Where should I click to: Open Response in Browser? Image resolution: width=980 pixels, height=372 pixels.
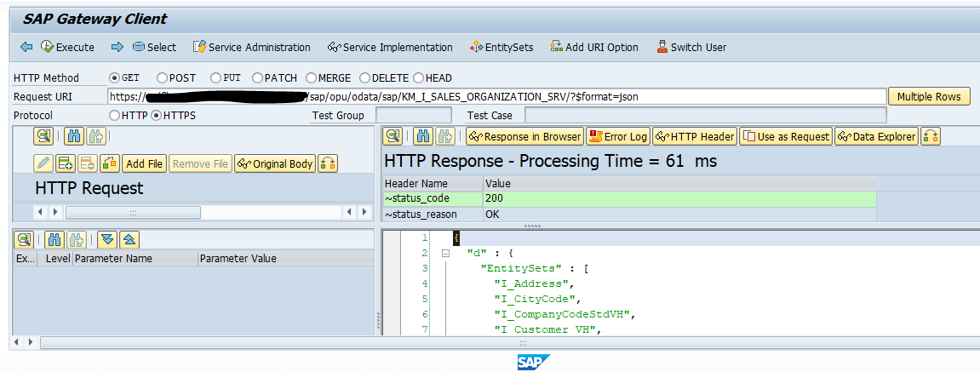point(525,136)
